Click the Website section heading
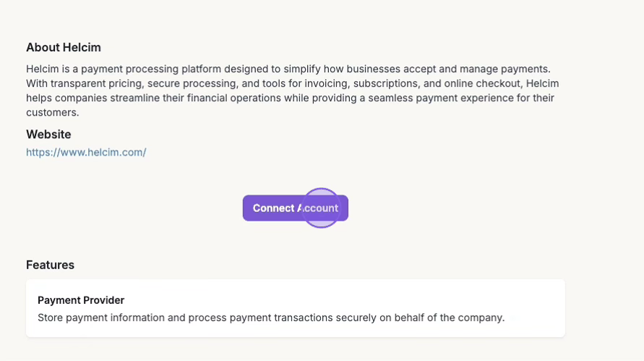 click(x=48, y=135)
